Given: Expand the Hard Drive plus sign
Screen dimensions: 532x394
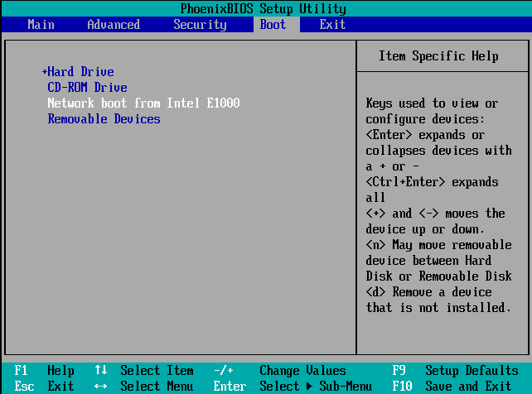Looking at the screenshot, I should pos(44,72).
